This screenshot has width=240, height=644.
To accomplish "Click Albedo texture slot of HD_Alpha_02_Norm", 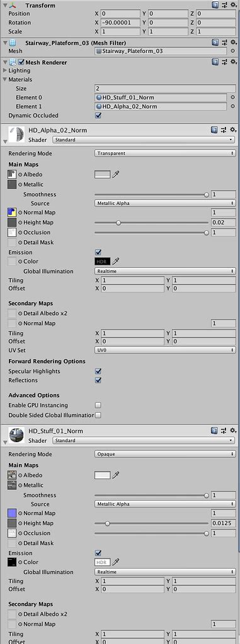I will (12, 175).
